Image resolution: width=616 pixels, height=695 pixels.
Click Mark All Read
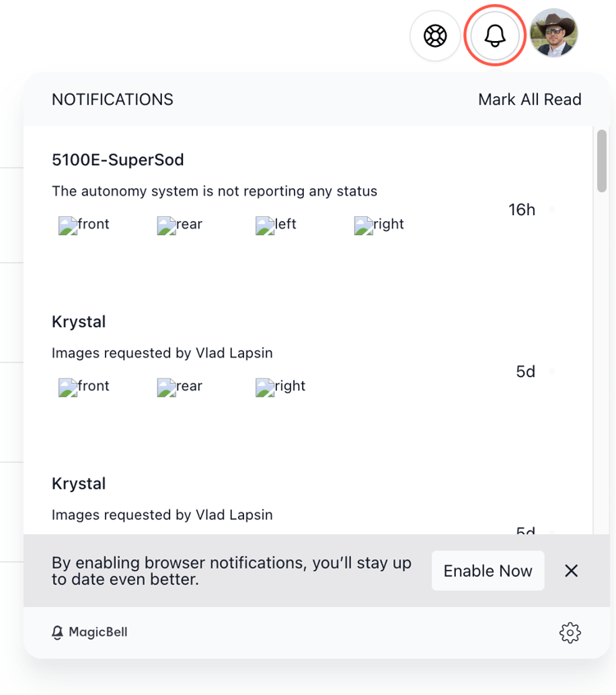click(x=530, y=99)
